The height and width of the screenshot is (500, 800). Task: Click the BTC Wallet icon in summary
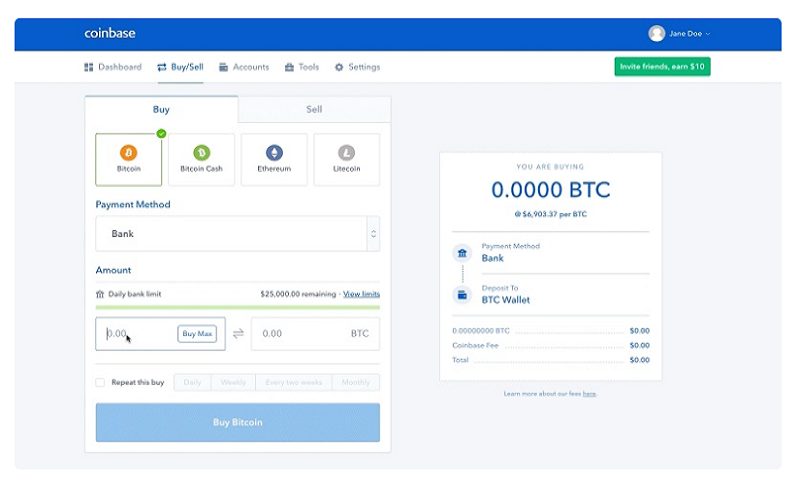[462, 295]
